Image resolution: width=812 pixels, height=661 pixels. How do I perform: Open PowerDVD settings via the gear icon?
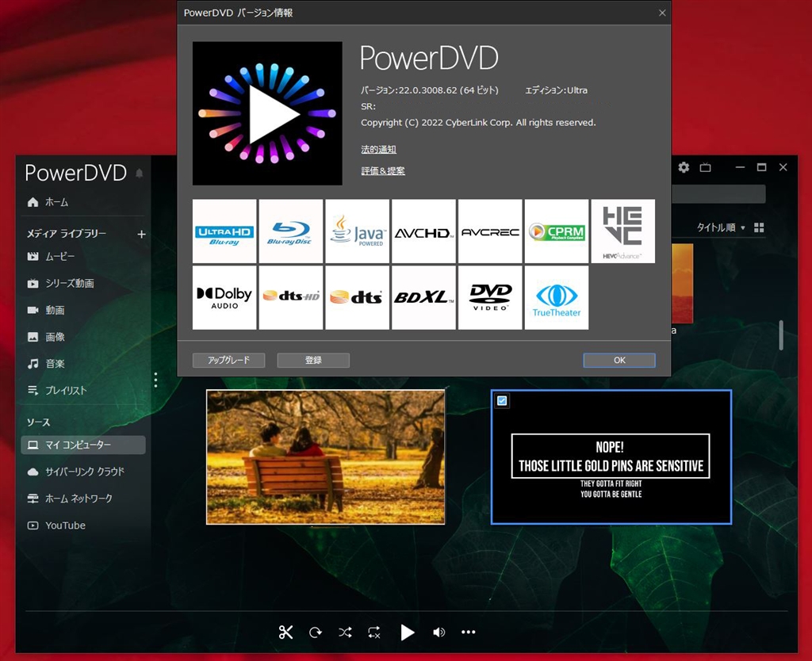(x=684, y=167)
